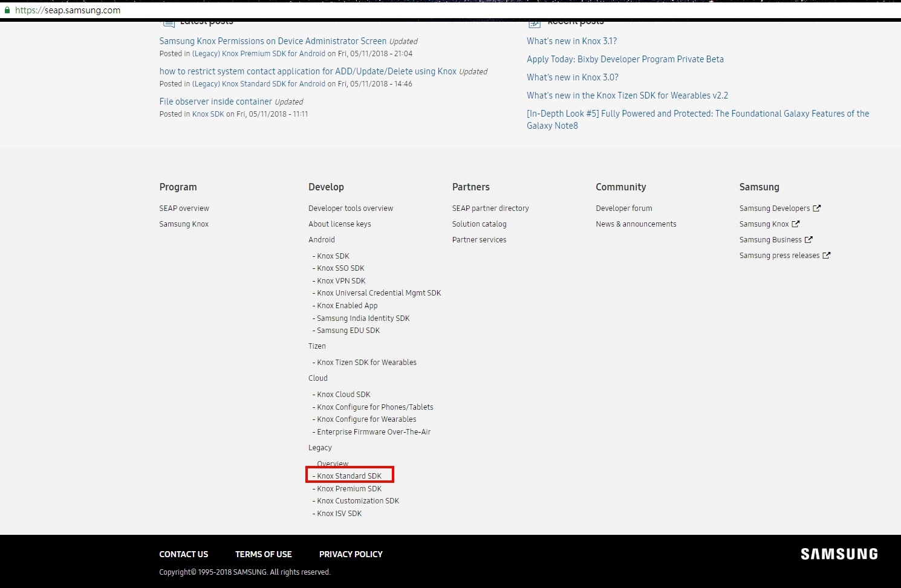Viewport: 901px width, 588px height.
Task: Click the 'Program' column heading
Action: [x=178, y=187]
